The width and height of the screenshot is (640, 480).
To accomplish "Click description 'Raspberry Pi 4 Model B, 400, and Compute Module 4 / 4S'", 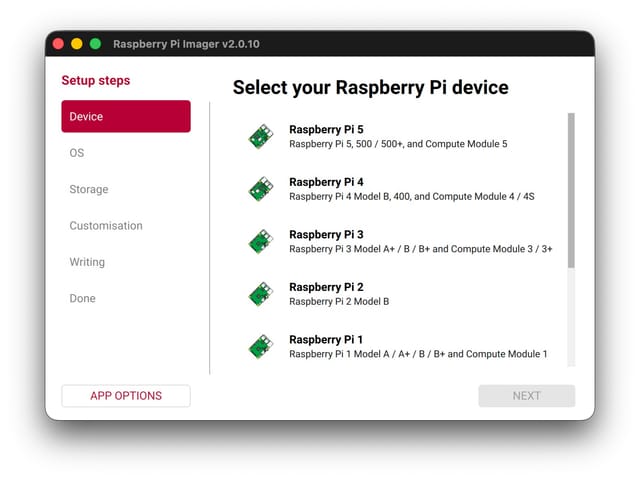I will [412, 197].
